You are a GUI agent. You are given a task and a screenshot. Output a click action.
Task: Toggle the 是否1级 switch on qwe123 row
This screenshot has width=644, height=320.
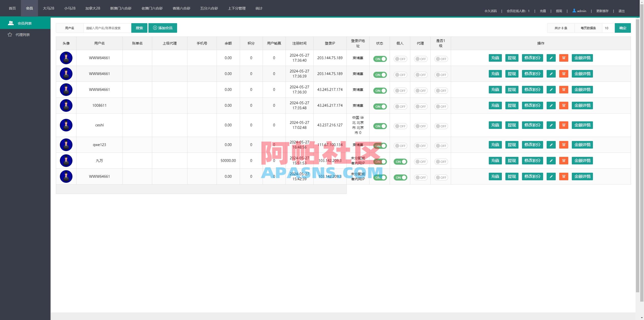[x=441, y=146]
